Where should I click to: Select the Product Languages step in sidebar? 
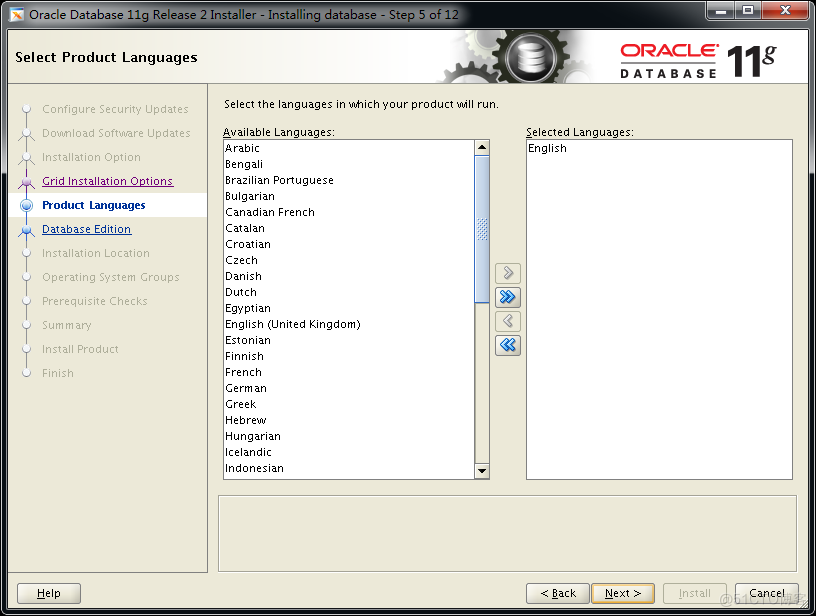(x=94, y=205)
